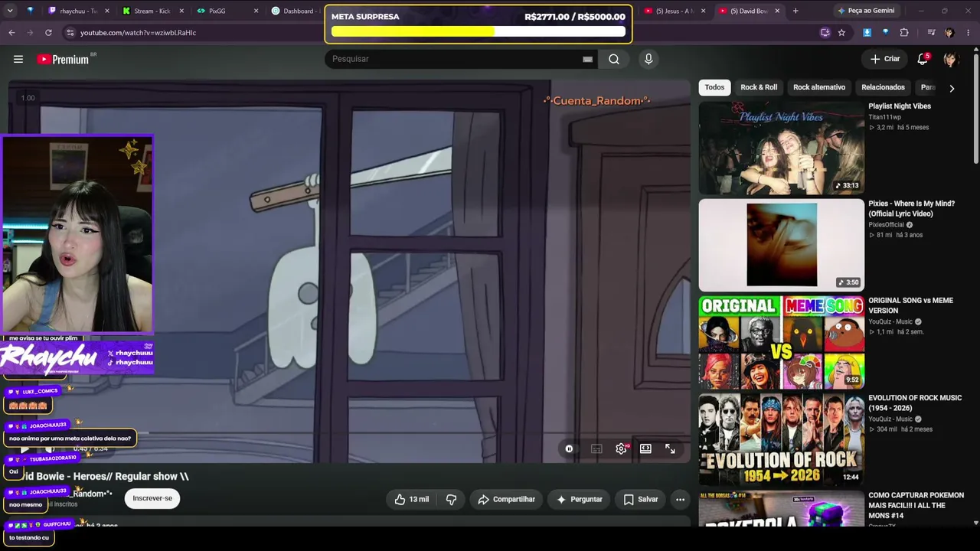Viewport: 980px width, 551px height.
Task: Click the browser address bar URL
Action: tap(139, 33)
